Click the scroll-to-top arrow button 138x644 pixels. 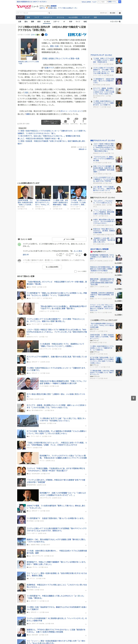pos(133,398)
